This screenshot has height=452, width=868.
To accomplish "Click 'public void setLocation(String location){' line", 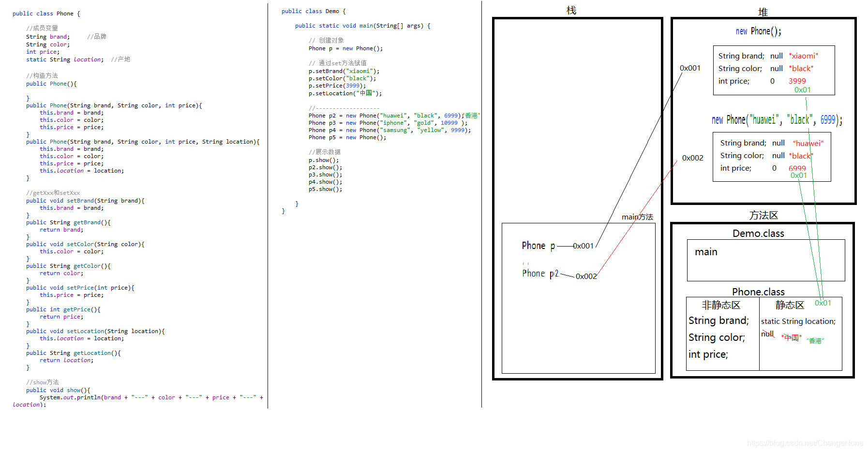I will (x=95, y=331).
